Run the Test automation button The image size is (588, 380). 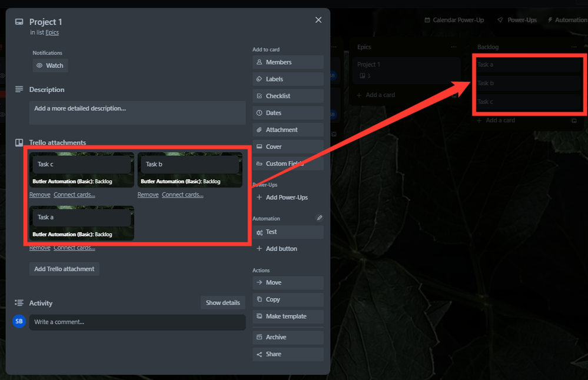click(x=288, y=232)
